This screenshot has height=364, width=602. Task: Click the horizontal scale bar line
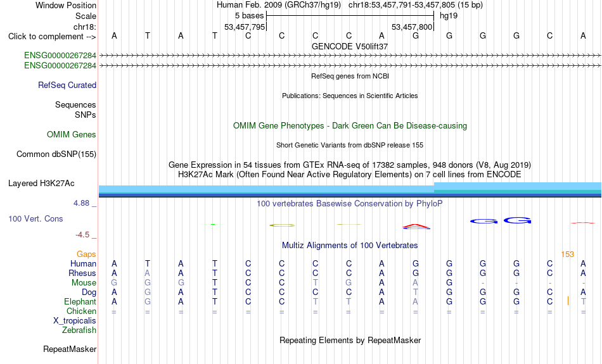350,16
